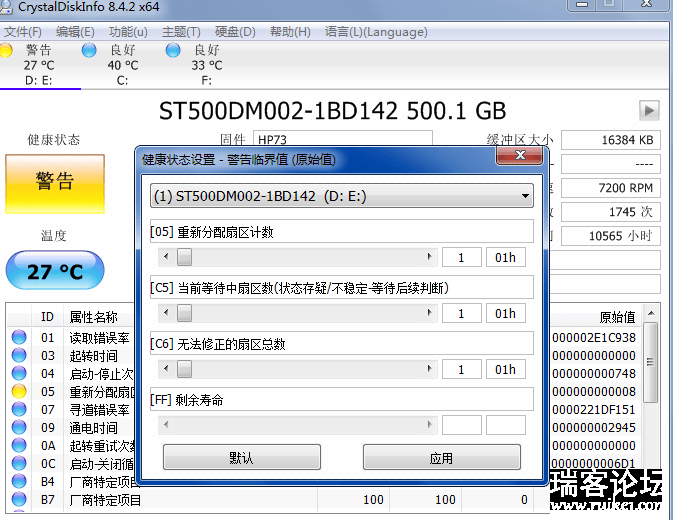
Task: Click the [C5] pending sectors slider thumb
Action: [x=185, y=313]
